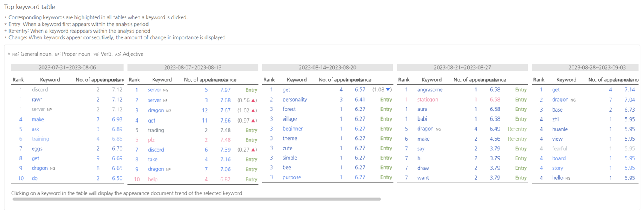Screen dimensions: 644x214
Task: Click the red up arrow beside 0.56
Action: [254, 100]
